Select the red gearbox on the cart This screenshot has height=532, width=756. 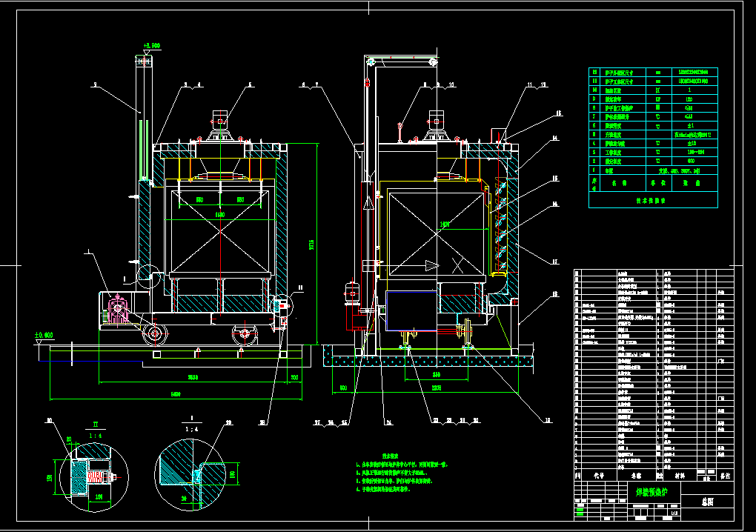click(118, 307)
